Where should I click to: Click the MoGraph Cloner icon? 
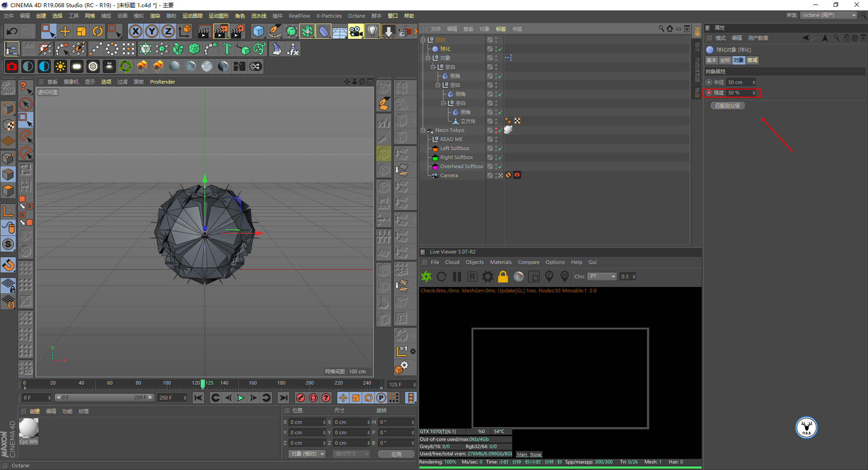(162, 49)
